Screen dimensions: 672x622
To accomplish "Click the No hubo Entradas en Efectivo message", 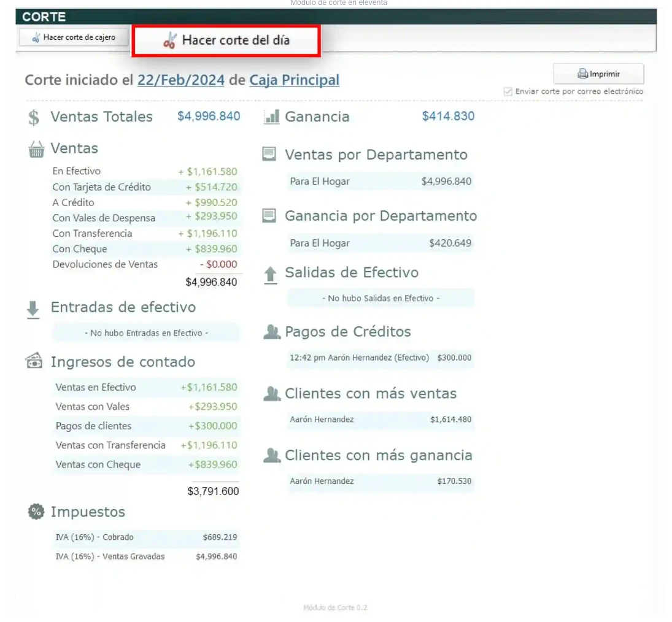I will coord(145,333).
